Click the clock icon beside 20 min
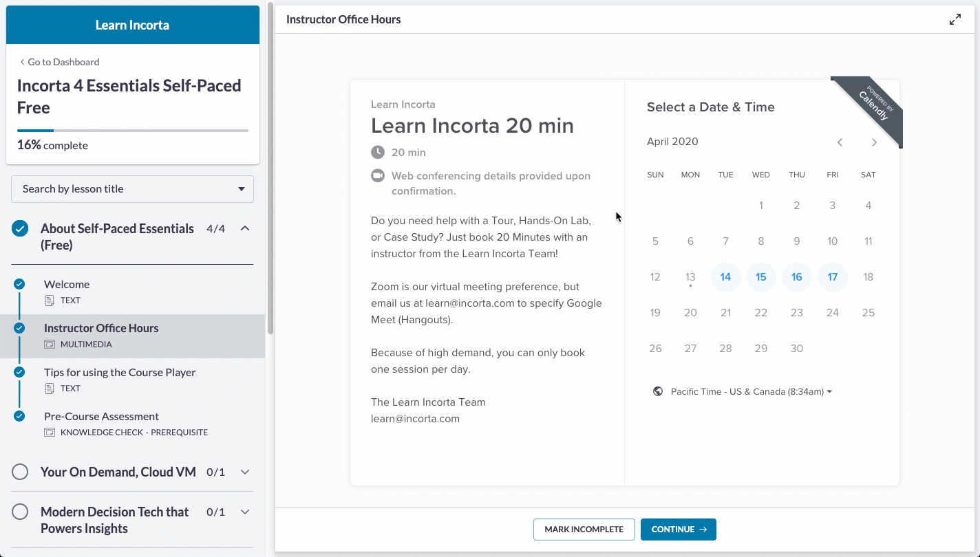Viewport: 980px width, 557px height. click(377, 152)
